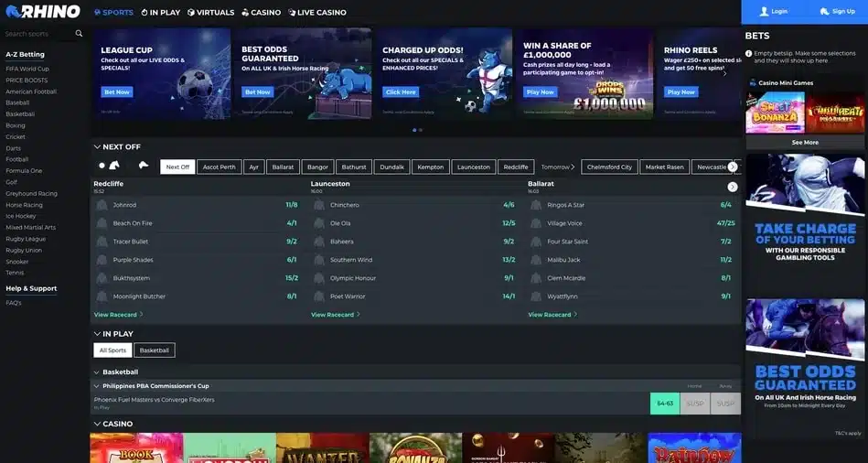This screenshot has width=868, height=463.
Task: Open Phoenix Fuel Masters vs Converge FiberXers match
Action: point(155,400)
